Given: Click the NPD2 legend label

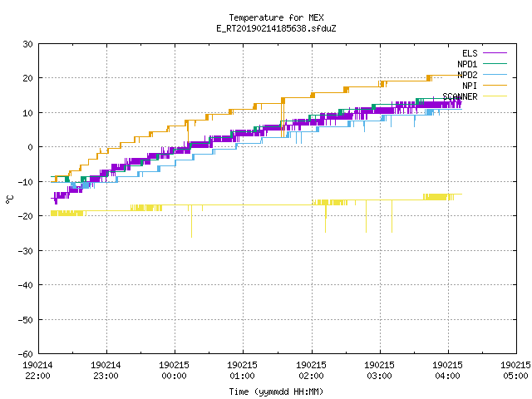Looking at the screenshot, I should (467, 75).
